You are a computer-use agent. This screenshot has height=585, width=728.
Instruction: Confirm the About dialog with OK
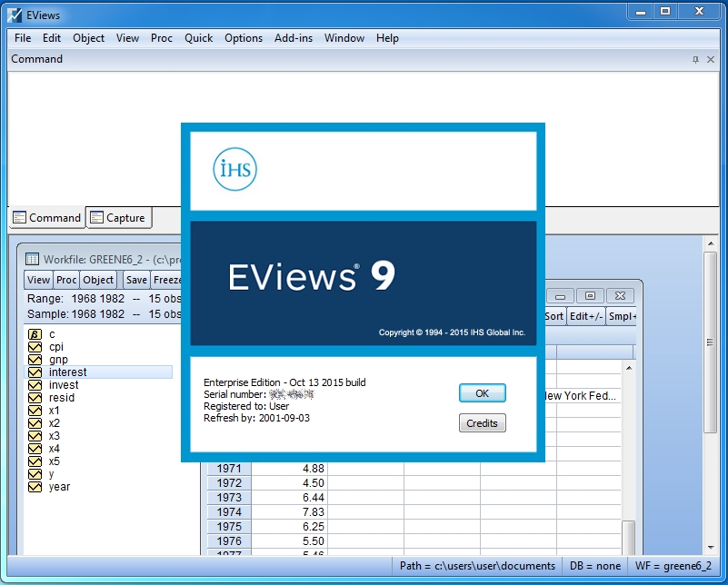pyautogui.click(x=483, y=393)
